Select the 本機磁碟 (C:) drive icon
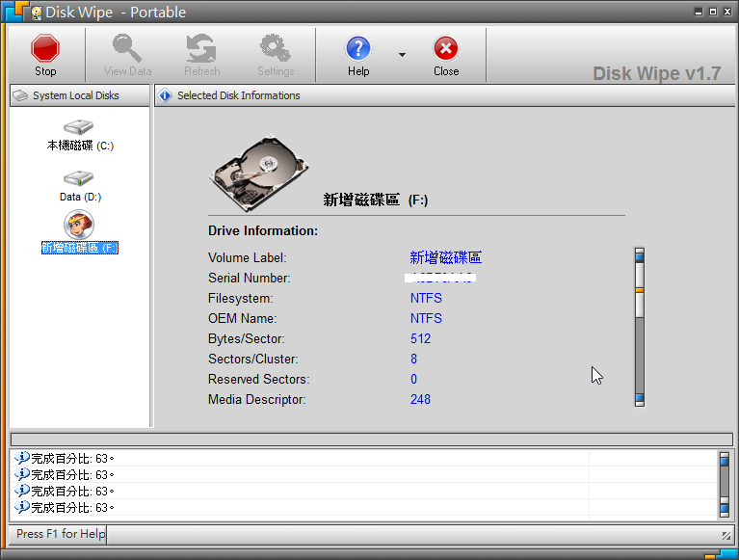This screenshot has height=560, width=739. [x=79, y=128]
